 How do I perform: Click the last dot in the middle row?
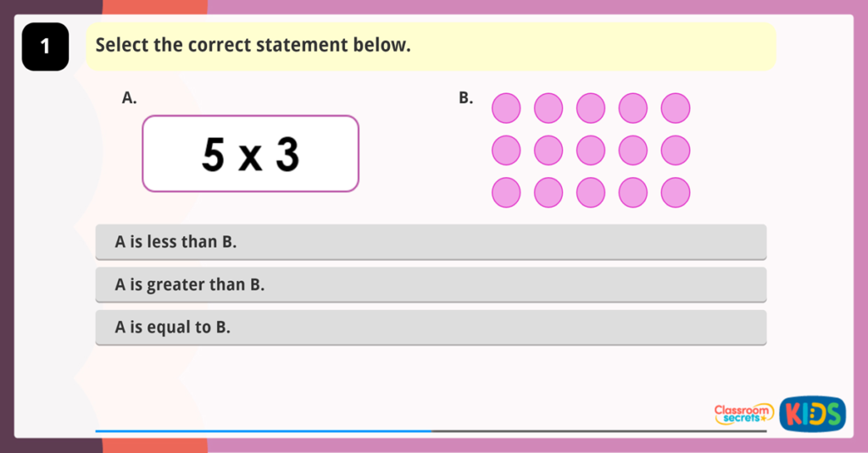click(x=676, y=151)
